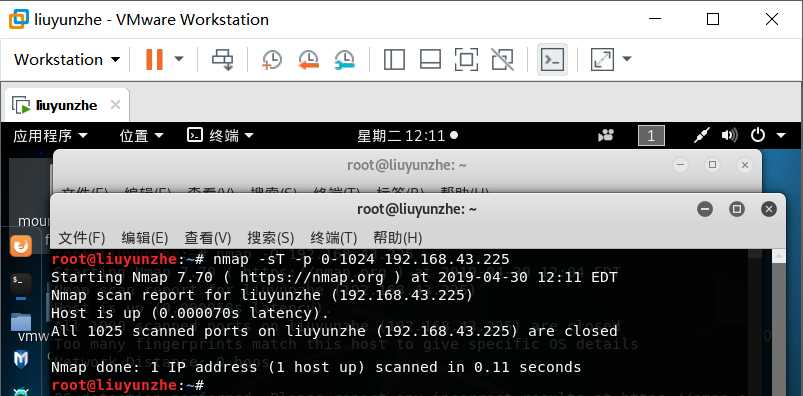
Task: Toggle the library sidebar view
Action: click(x=394, y=59)
